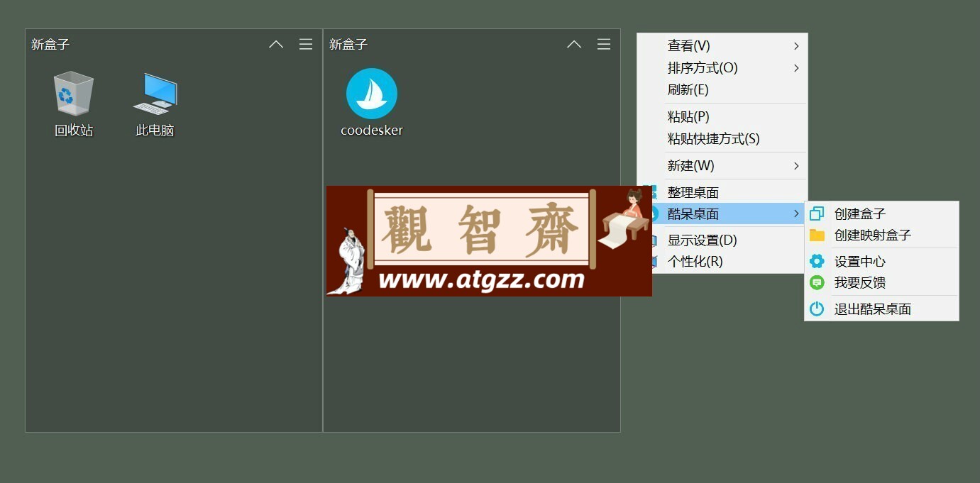The height and width of the screenshot is (483, 980).
Task: Click the 此电脑 label text
Action: coord(155,131)
